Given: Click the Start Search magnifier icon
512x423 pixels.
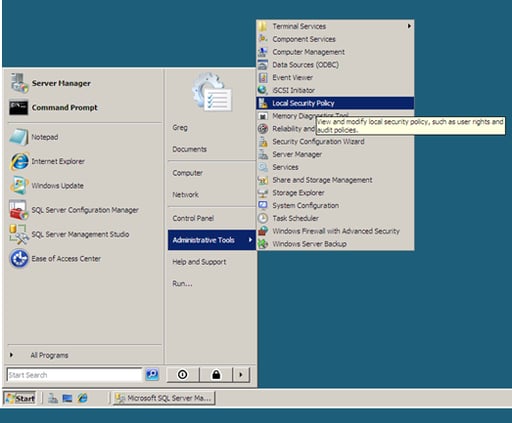Looking at the screenshot, I should click(152, 374).
